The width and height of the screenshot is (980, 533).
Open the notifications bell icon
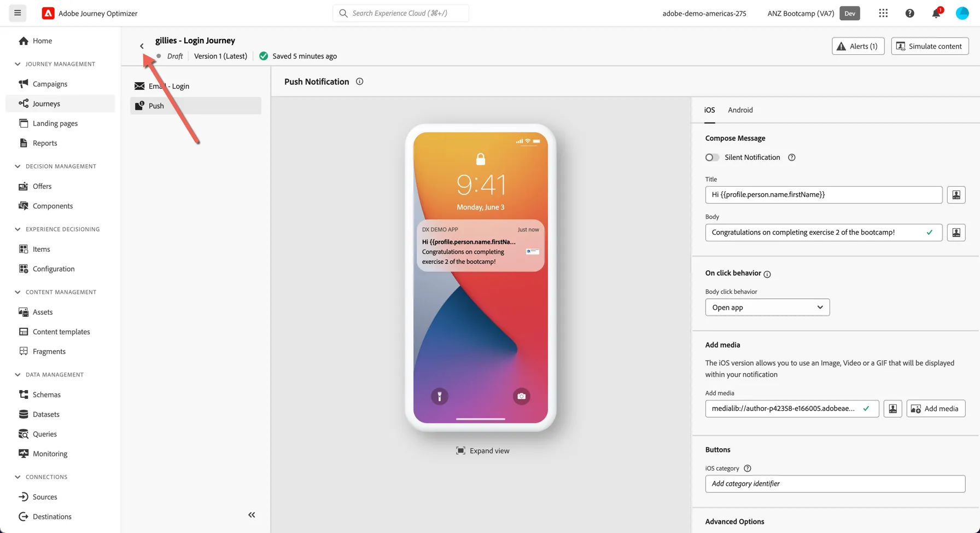coord(936,13)
